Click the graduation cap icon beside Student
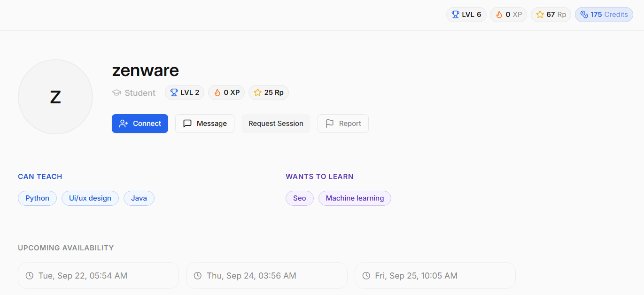Viewport: 644px width, 295px height. (116, 93)
